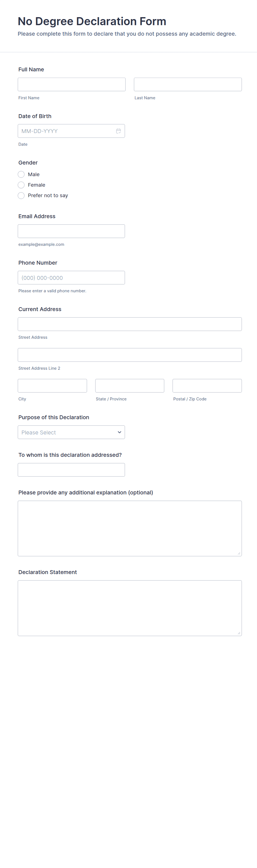
Task: Focus the First Name input field
Action: point(71,85)
